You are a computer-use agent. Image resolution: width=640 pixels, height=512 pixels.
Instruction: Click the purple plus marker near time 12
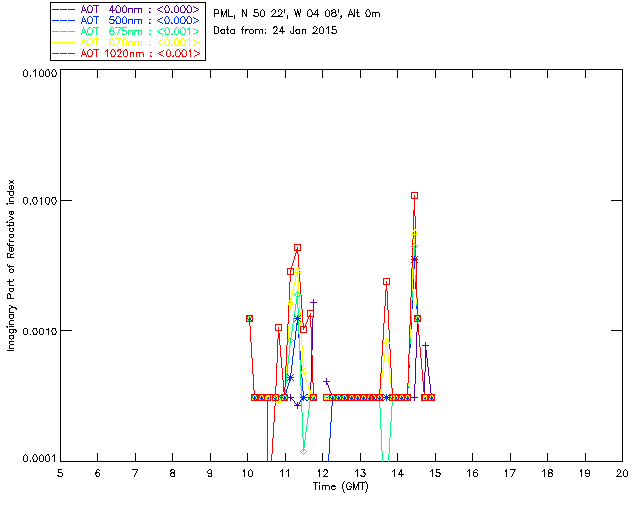326,381
